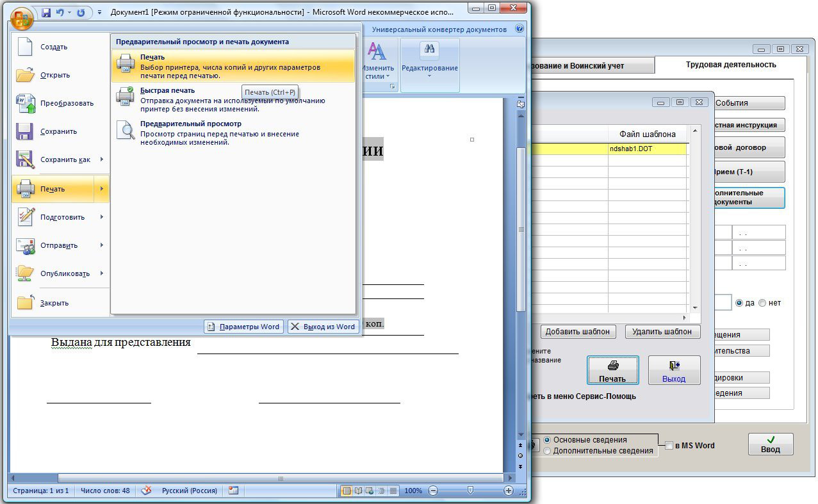
Task: Expand the Опубликовать submenu arrow
Action: (x=102, y=273)
